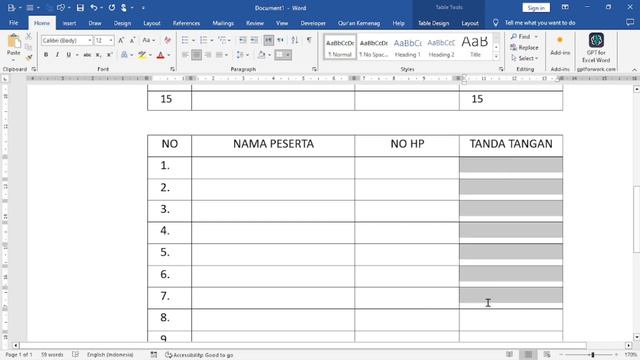Open the Add-ins store button
The height and width of the screenshot is (360, 640).
pyautogui.click(x=560, y=45)
